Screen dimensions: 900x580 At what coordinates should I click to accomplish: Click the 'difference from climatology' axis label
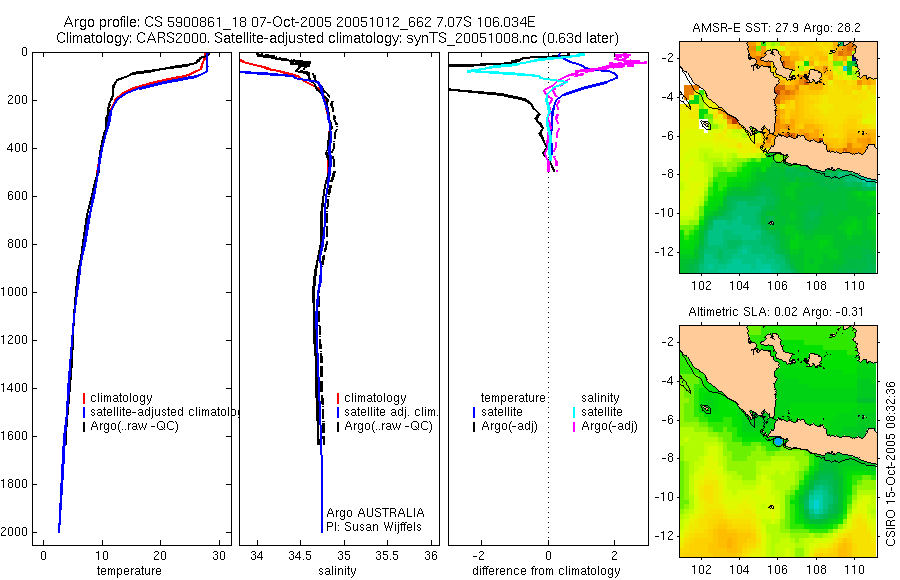[x=546, y=571]
